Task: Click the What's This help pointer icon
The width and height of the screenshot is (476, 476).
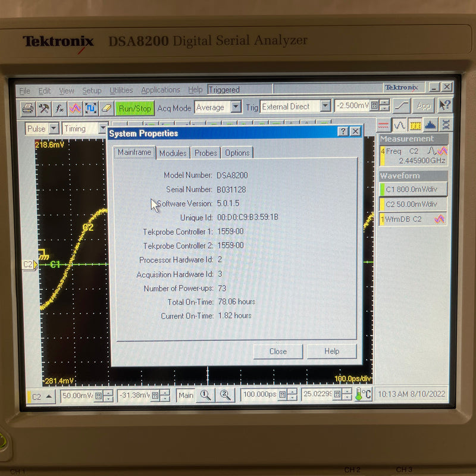Action: (x=445, y=106)
